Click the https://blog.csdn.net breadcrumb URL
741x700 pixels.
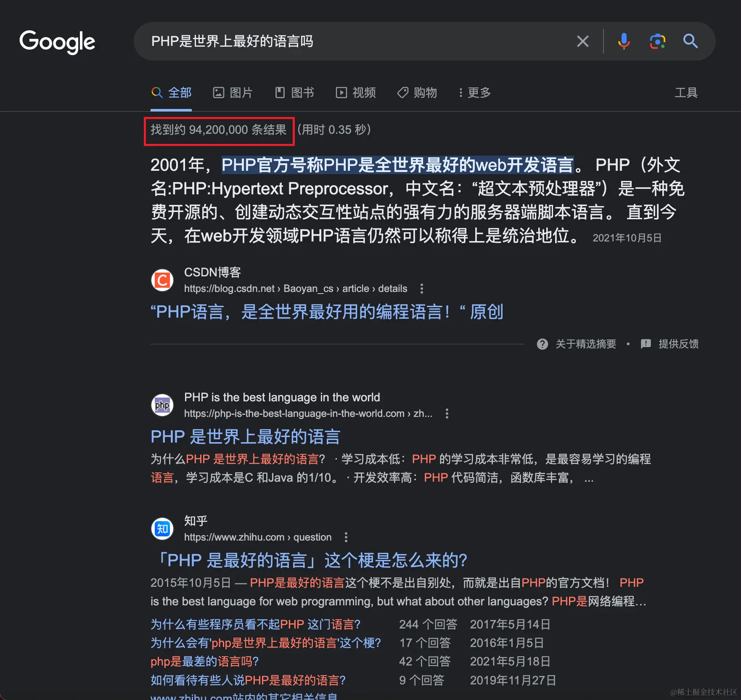(296, 289)
